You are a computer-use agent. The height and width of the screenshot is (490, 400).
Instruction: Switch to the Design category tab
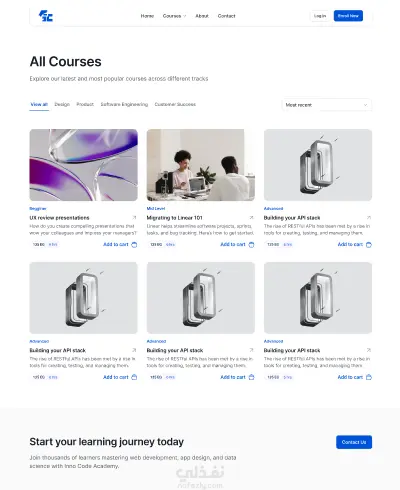62,104
